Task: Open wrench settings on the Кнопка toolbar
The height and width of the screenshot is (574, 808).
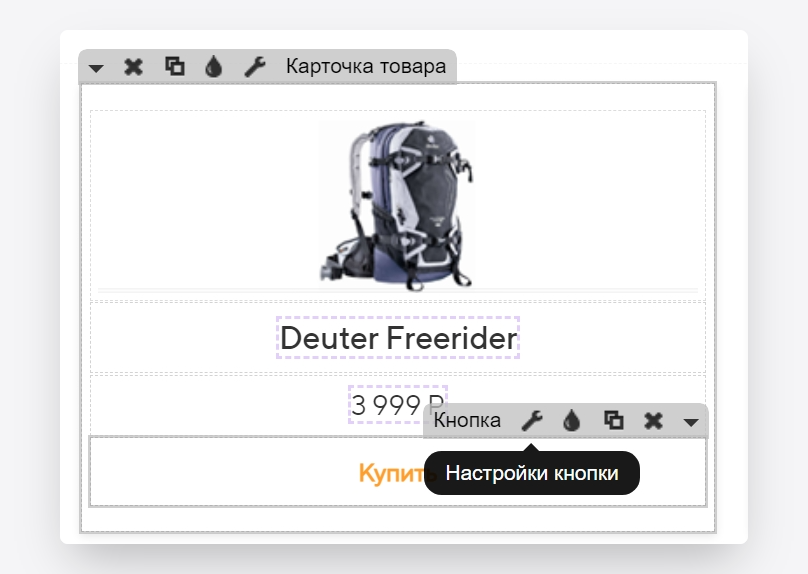Action: coord(532,421)
